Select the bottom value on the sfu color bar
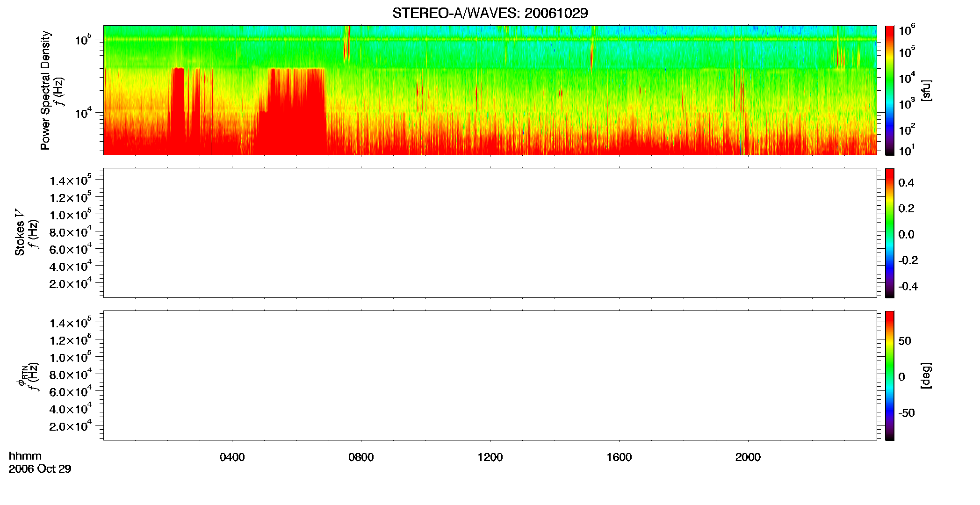This screenshot has height=505, width=980. [x=907, y=151]
